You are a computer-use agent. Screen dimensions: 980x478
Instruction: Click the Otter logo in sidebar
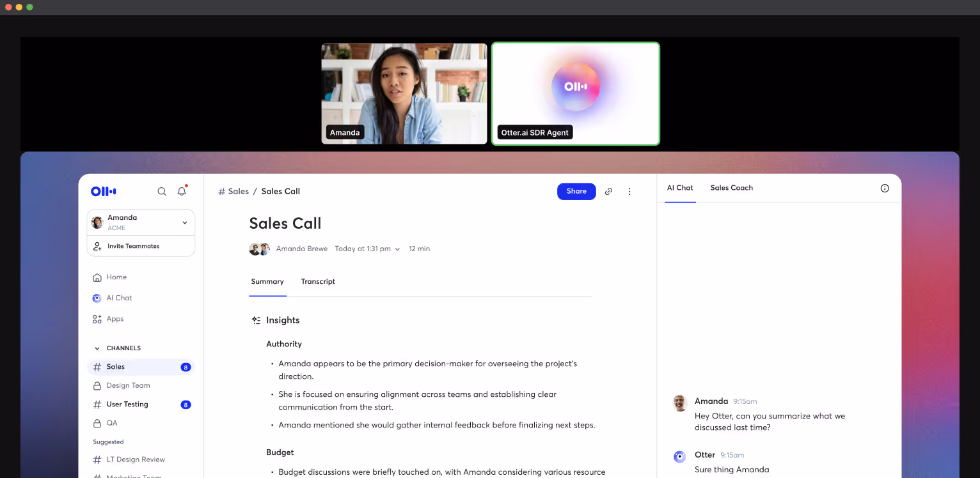click(104, 191)
